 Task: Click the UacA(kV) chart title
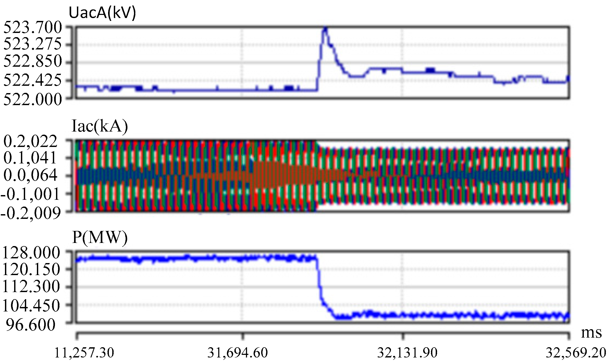pyautogui.click(x=102, y=13)
